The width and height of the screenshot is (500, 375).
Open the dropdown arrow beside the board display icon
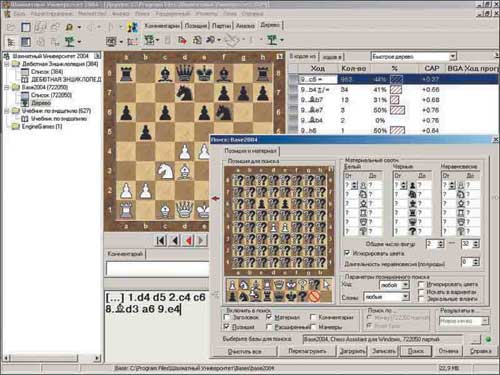point(121,42)
